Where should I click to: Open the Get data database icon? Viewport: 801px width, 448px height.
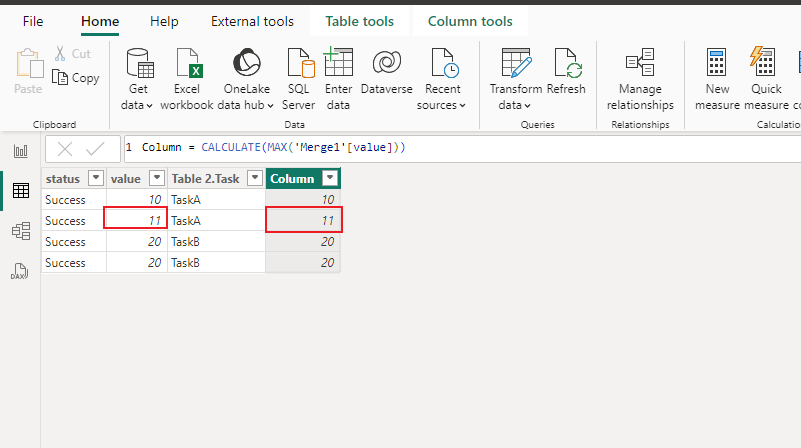tap(139, 63)
